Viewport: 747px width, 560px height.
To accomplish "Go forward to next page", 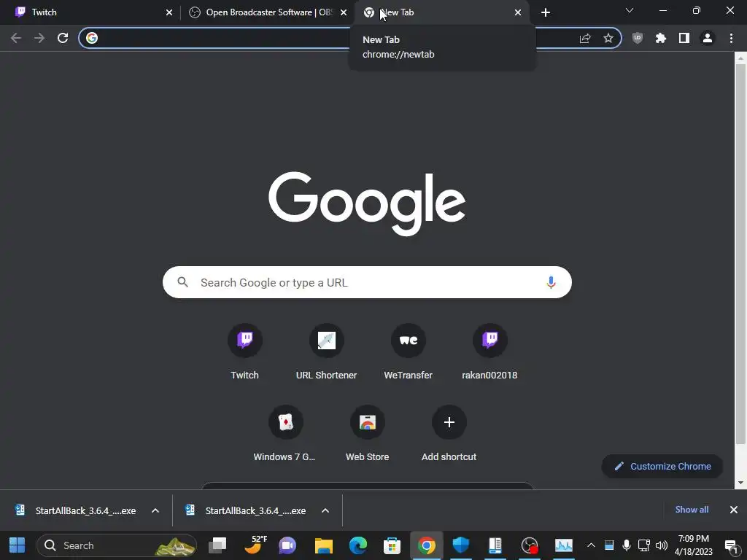I will click(39, 38).
